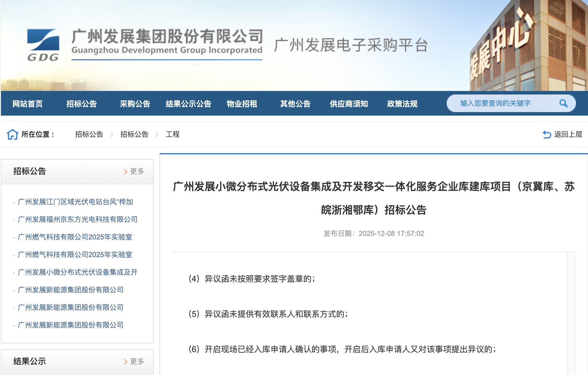Click 工程 in the breadcrumb trail

point(173,134)
